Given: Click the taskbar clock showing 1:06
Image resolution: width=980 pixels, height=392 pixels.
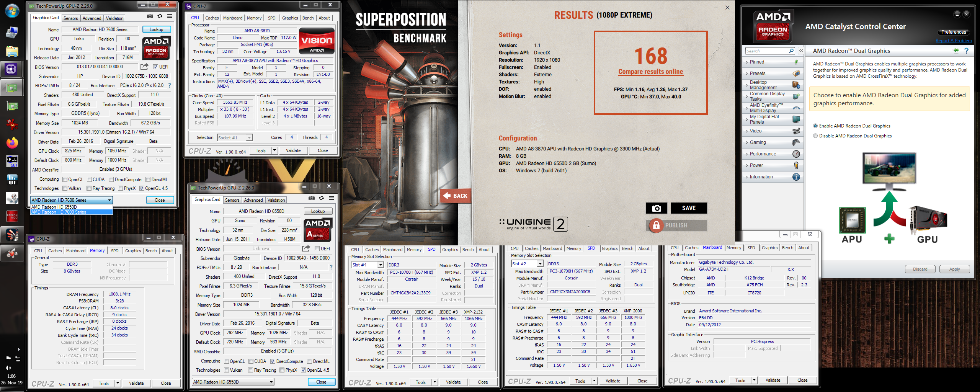Looking at the screenshot, I should (x=11, y=376).
